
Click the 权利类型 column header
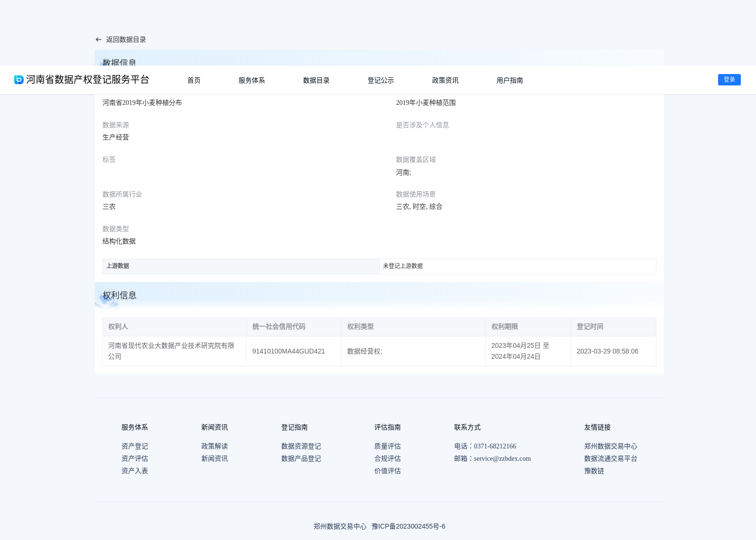(x=413, y=327)
